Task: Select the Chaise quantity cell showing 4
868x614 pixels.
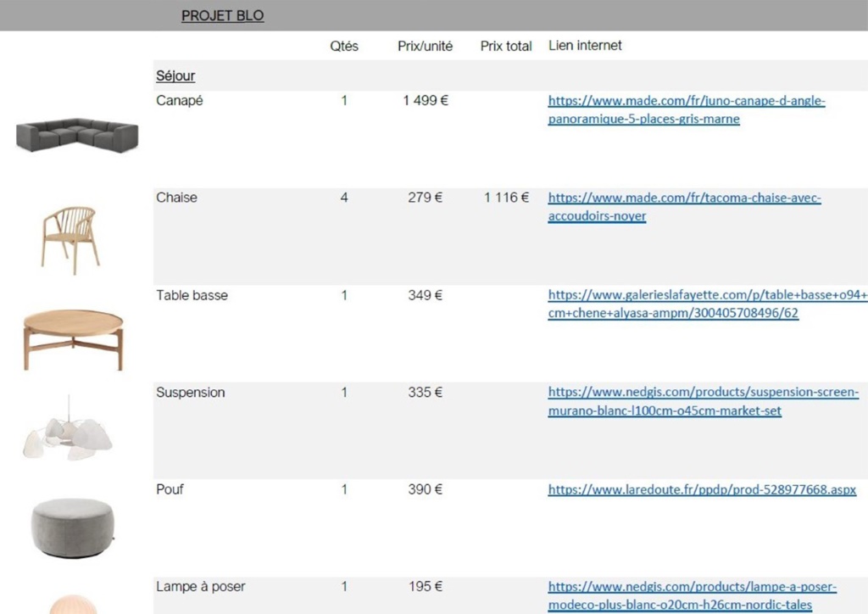Action: click(x=344, y=198)
